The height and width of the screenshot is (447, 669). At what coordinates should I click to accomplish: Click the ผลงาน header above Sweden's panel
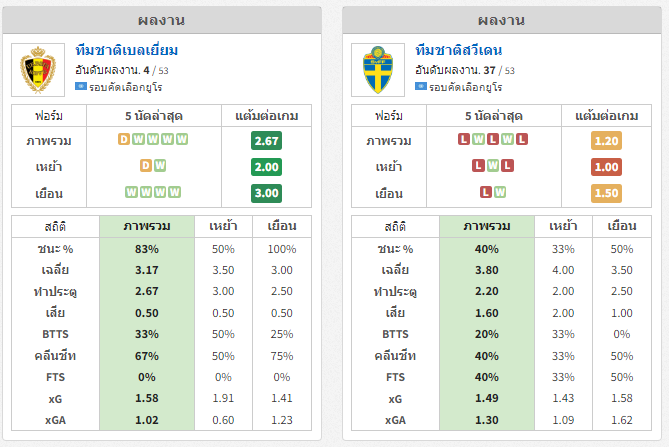pyautogui.click(x=502, y=20)
